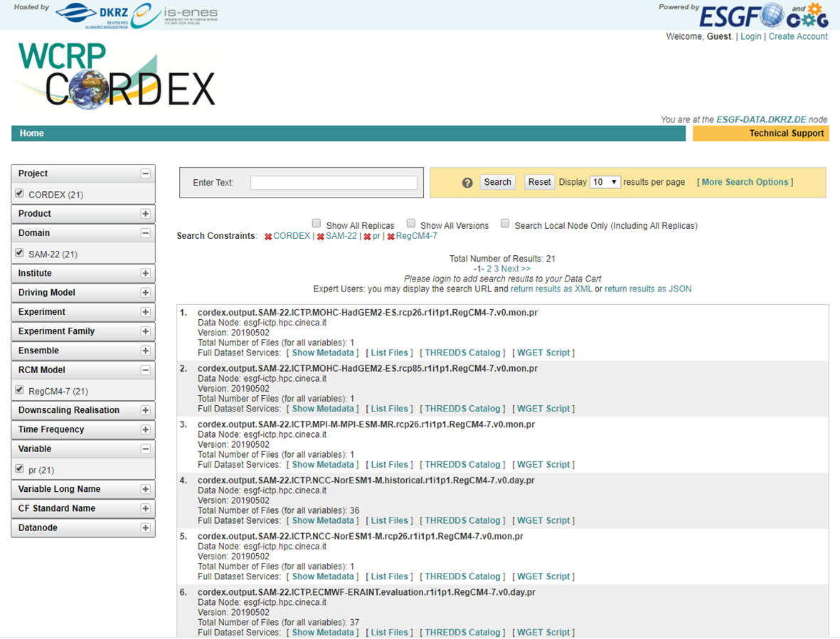Click the Search button

pyautogui.click(x=497, y=182)
